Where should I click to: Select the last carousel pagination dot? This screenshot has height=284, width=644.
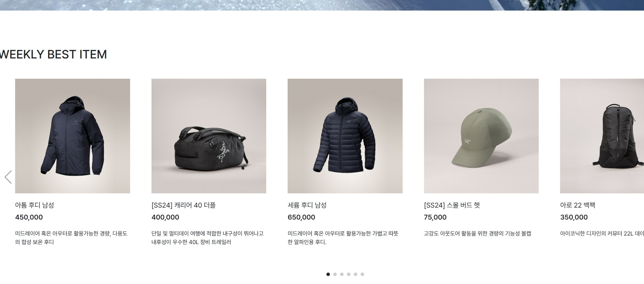(362, 274)
